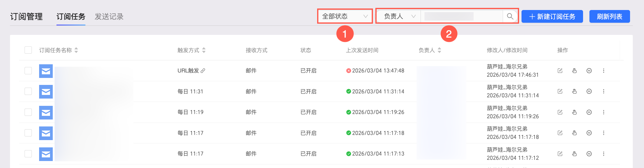Screen dimensions: 644x168
Task: Open the 负责人 search-type dropdown
Action: pyautogui.click(x=399, y=16)
